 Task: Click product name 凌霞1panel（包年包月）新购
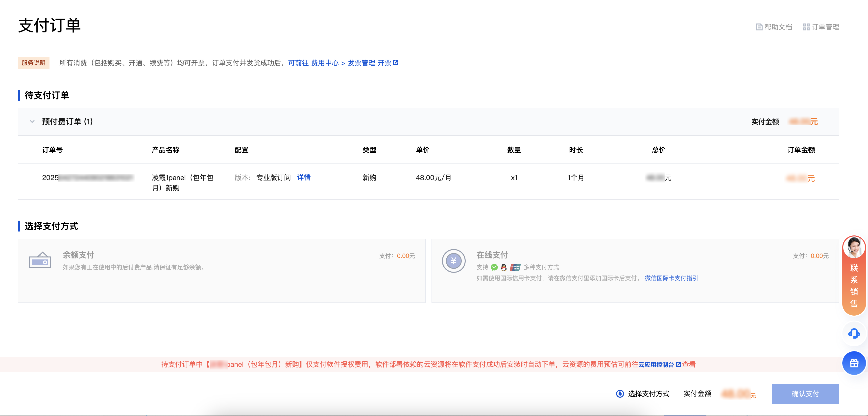(182, 183)
